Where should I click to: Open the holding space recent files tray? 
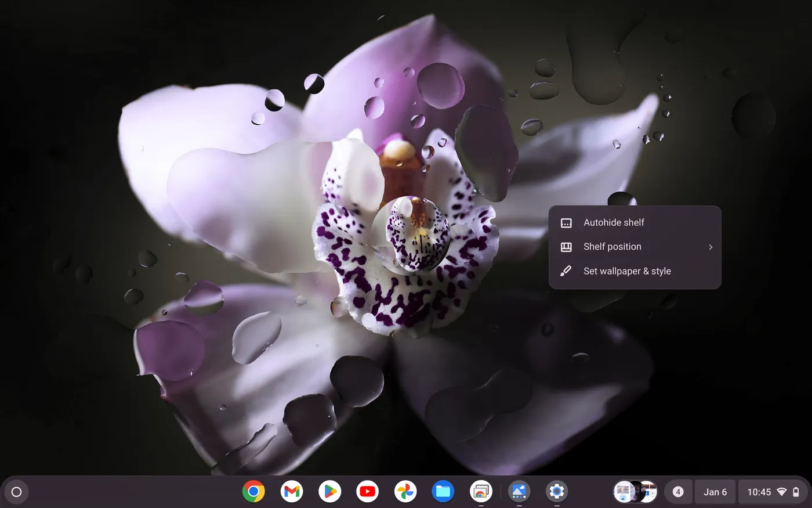point(635,492)
